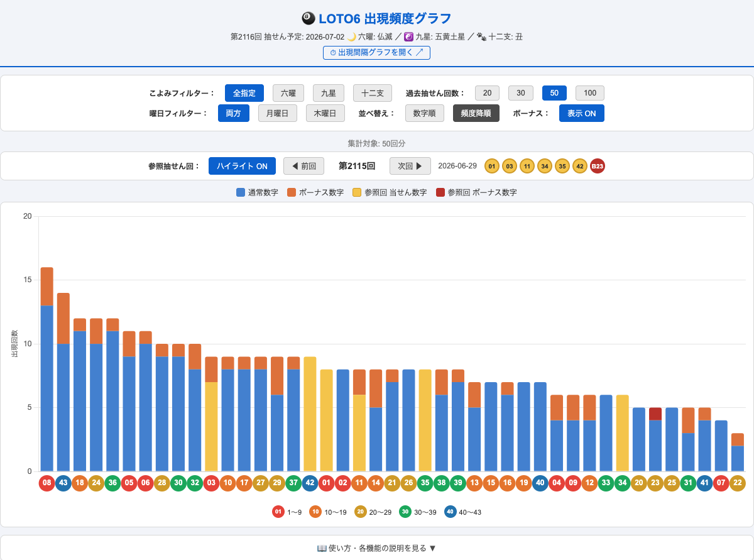Open 出現間隔グラフを開く link

coord(377,53)
